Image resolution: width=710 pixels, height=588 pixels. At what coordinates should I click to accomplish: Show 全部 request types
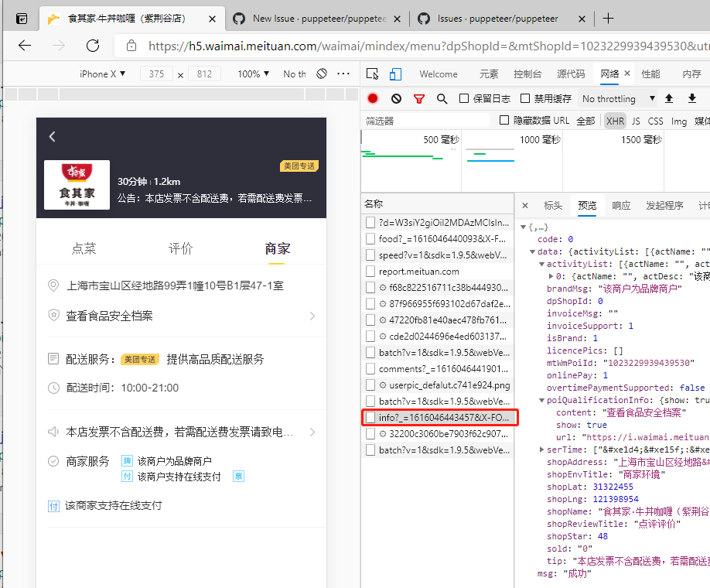point(585,121)
